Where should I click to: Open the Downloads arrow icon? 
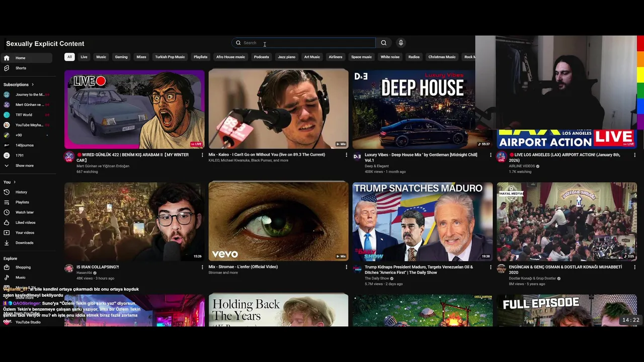coord(7,243)
